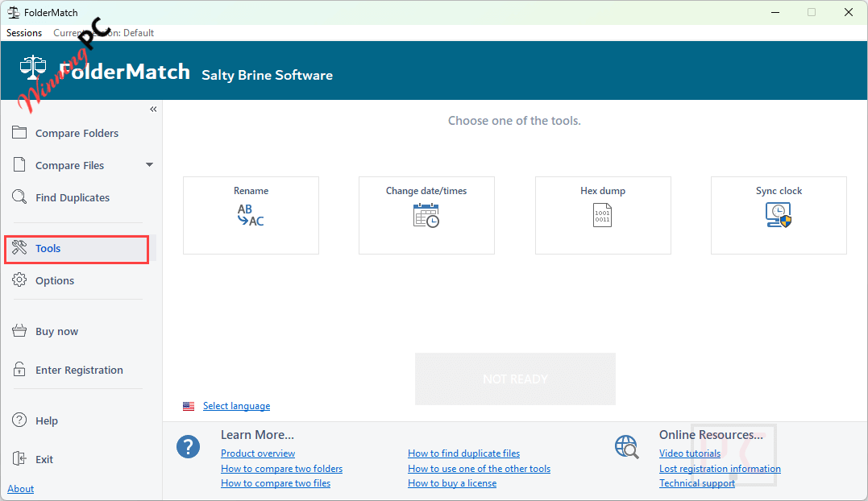Open Options in the sidebar

tap(55, 280)
